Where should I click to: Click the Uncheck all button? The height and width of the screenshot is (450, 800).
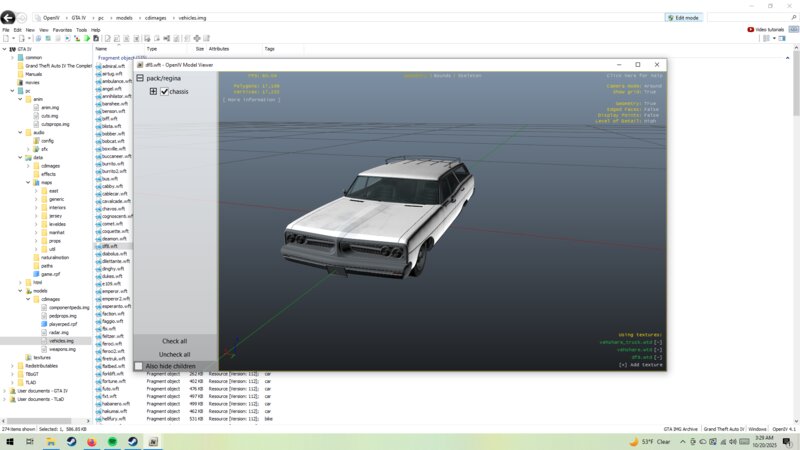[174, 354]
